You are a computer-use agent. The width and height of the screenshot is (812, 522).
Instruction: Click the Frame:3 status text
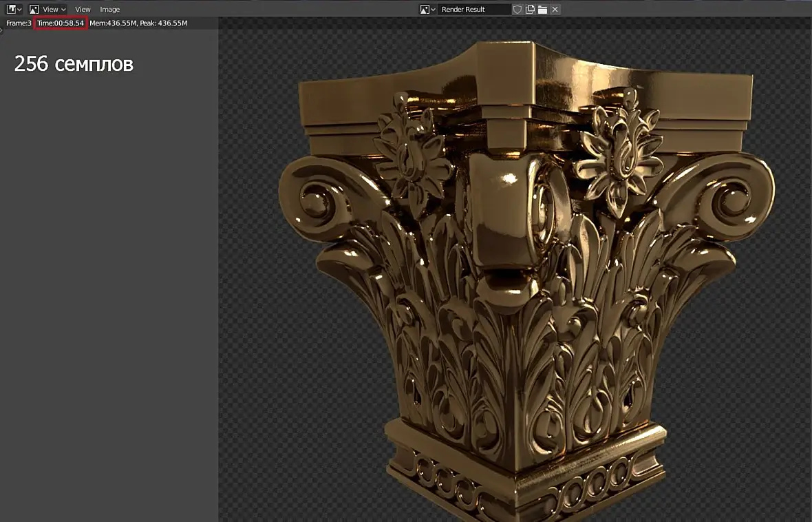tap(19, 23)
